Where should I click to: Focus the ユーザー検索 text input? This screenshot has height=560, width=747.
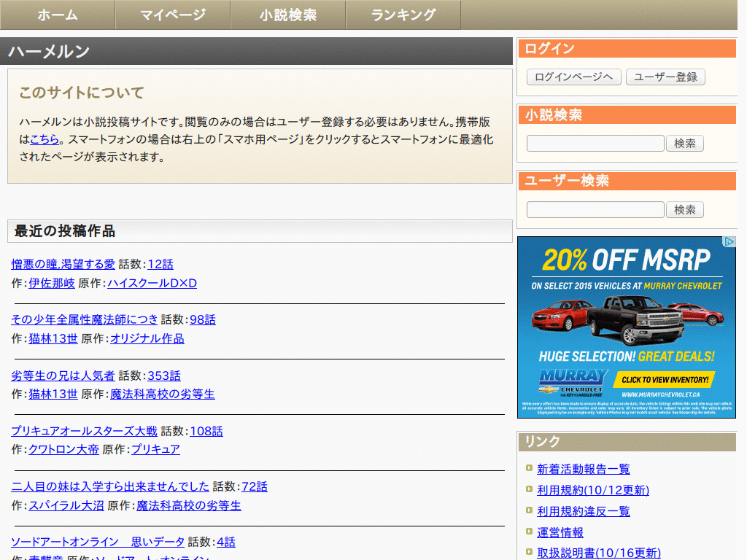tap(595, 210)
